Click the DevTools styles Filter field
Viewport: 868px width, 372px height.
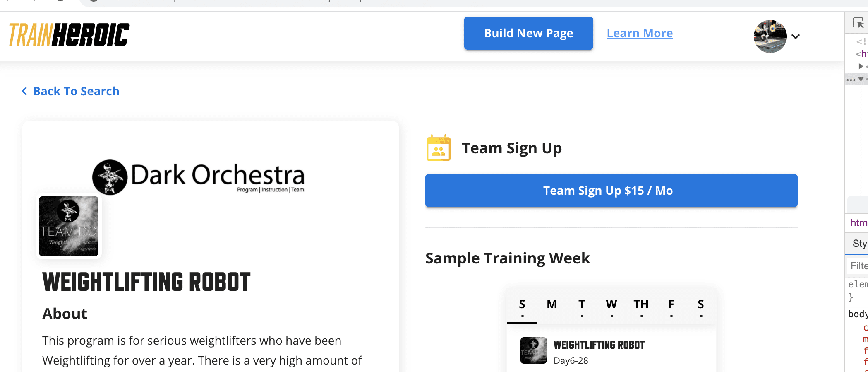(858, 266)
